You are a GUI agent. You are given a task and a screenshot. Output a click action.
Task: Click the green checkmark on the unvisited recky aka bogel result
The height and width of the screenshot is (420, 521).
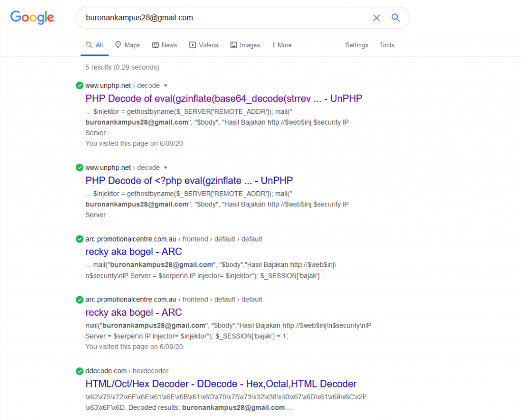pyautogui.click(x=79, y=239)
